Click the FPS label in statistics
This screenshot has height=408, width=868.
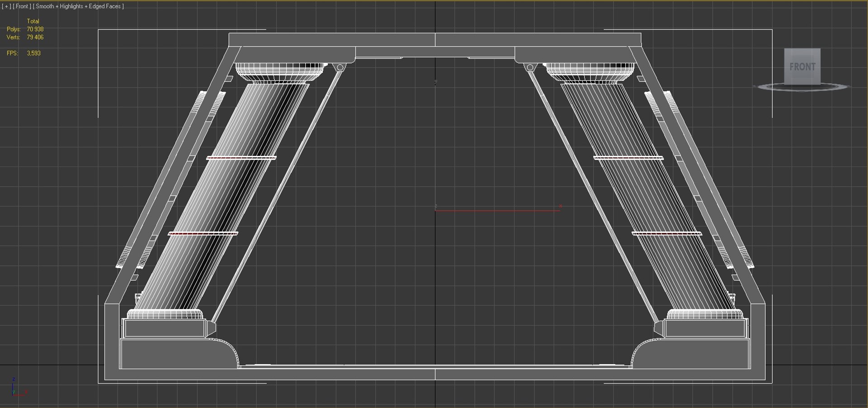pos(12,53)
